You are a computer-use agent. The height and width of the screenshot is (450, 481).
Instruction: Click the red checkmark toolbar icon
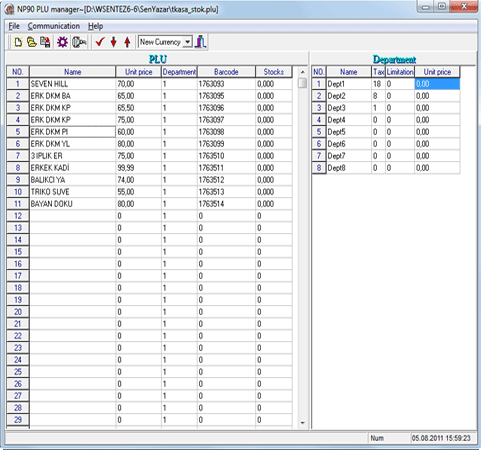pyautogui.click(x=100, y=42)
